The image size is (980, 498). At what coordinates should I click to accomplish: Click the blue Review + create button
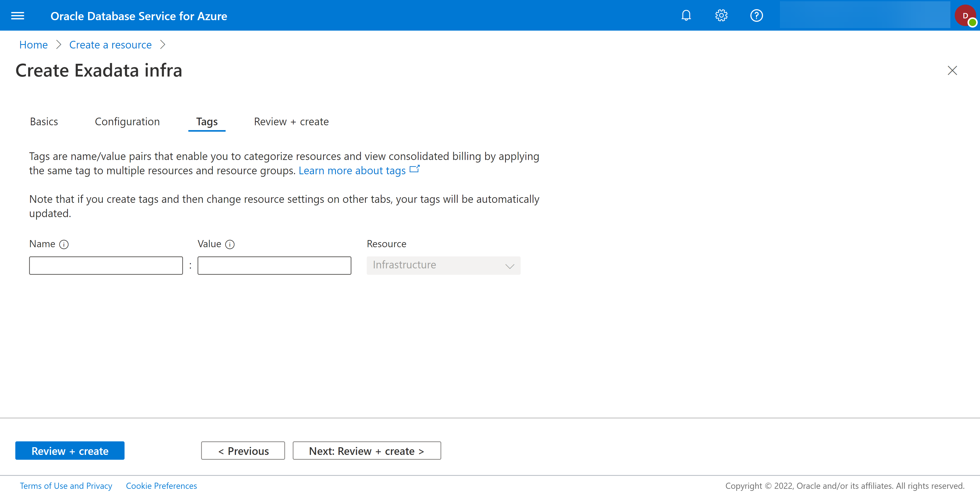coord(70,451)
